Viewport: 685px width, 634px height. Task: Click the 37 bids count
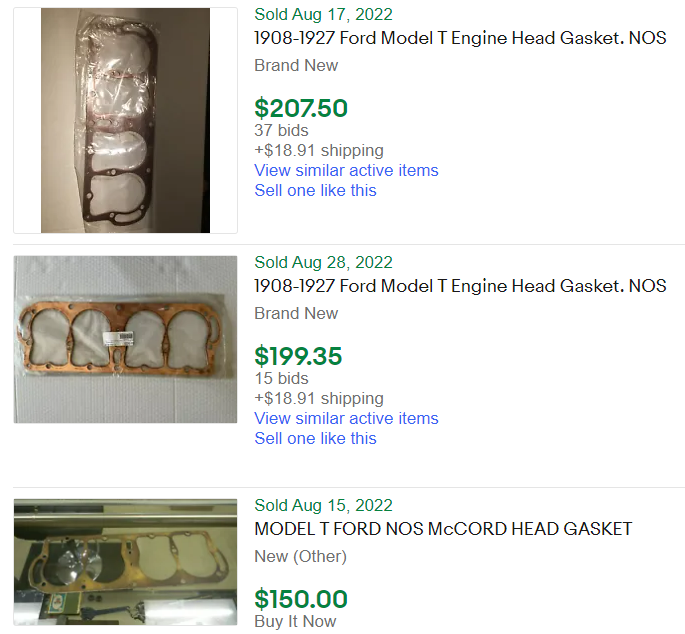click(x=281, y=130)
